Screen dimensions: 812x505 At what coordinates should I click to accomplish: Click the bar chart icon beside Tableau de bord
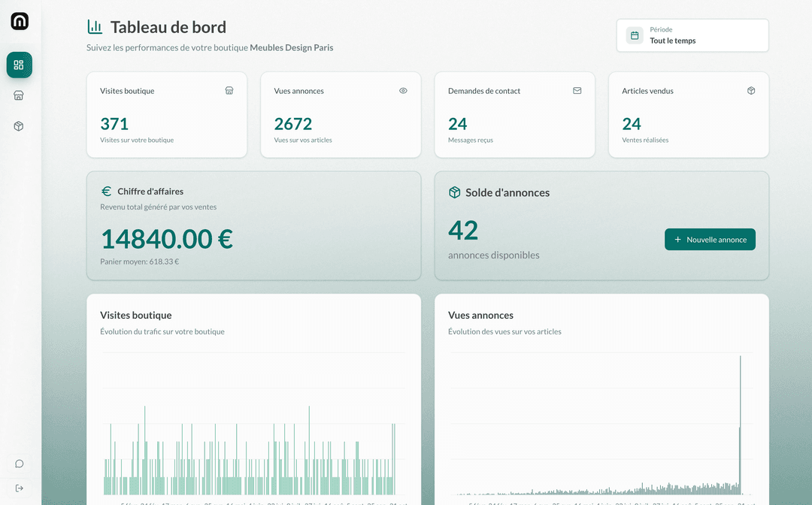(x=95, y=27)
